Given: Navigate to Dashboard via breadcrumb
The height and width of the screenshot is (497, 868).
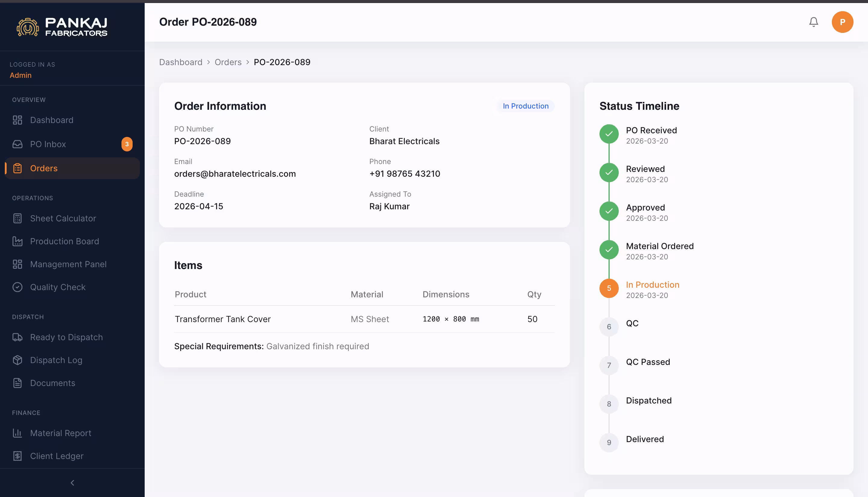Looking at the screenshot, I should (x=181, y=62).
